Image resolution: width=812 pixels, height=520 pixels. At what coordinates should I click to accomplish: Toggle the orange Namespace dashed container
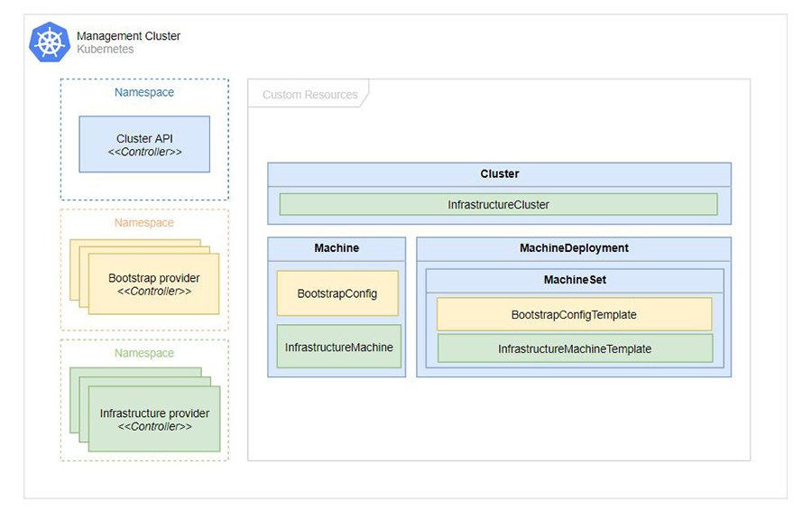(144, 222)
